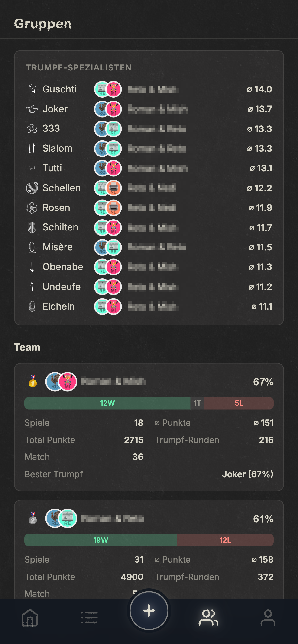Open the profile tab in bottom navigation

268,618
